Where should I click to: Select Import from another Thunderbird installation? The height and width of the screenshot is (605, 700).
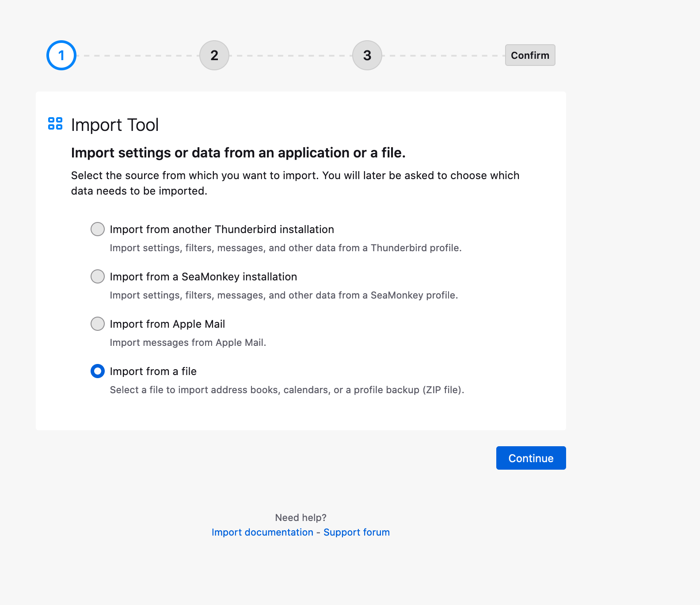coord(98,229)
